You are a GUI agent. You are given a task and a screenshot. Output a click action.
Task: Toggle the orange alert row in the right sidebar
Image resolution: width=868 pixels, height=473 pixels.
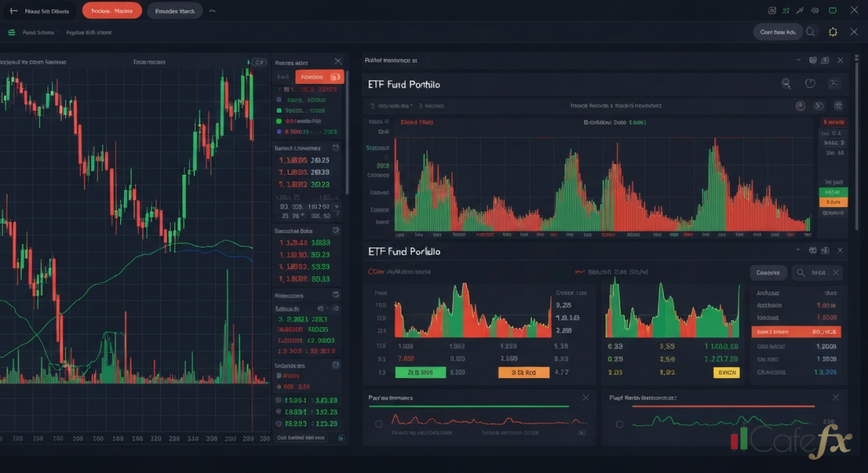point(832,202)
